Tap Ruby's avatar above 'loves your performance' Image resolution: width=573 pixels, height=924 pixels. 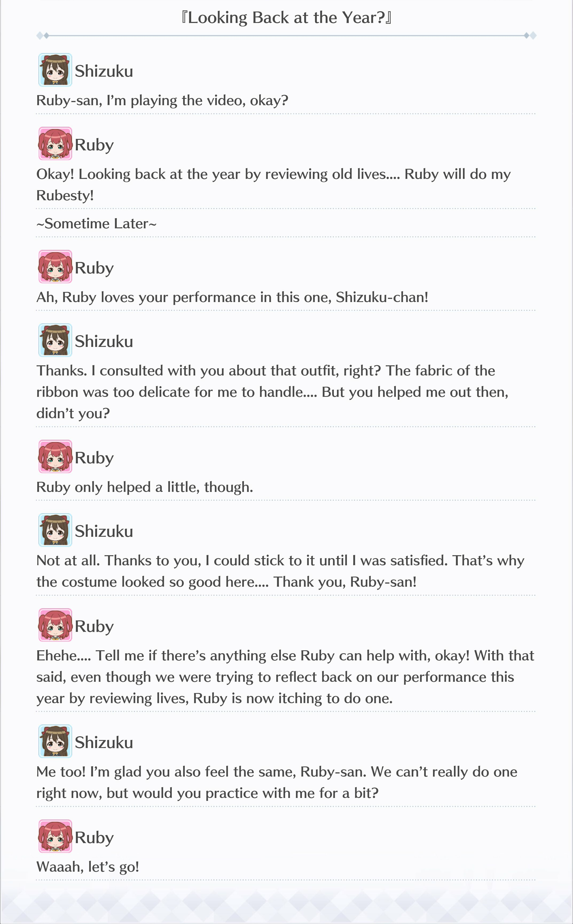pos(55,267)
